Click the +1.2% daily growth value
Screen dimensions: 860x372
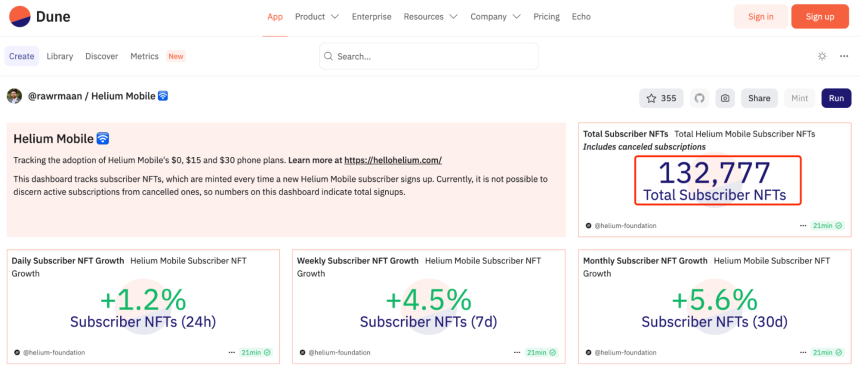(143, 300)
